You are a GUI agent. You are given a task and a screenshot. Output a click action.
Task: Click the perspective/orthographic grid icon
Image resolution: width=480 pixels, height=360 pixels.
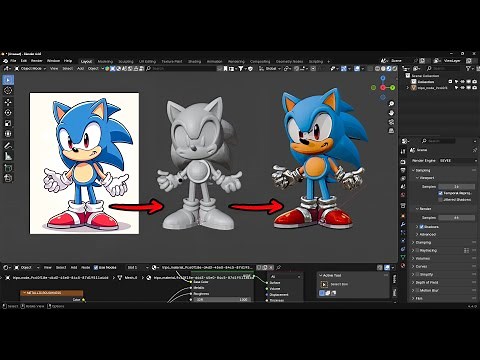coord(391,131)
